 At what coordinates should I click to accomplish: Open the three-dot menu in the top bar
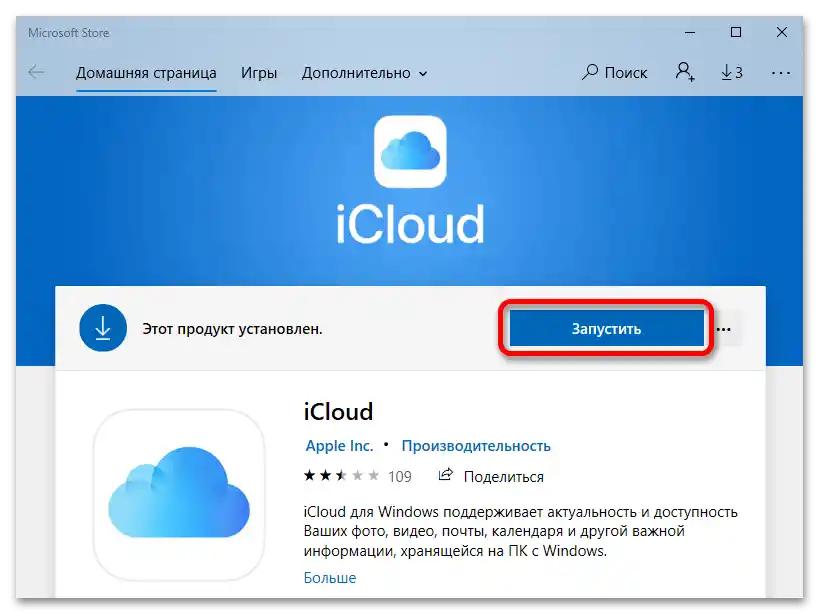click(x=781, y=73)
